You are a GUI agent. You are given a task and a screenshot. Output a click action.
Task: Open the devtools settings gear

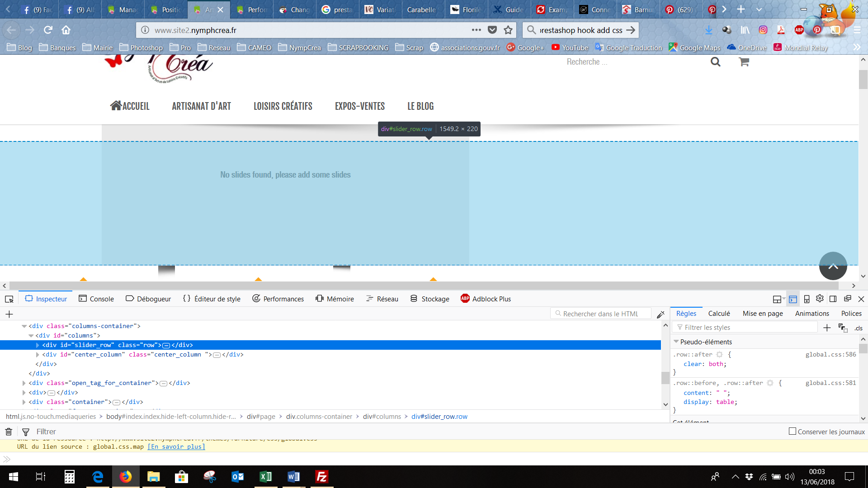820,299
